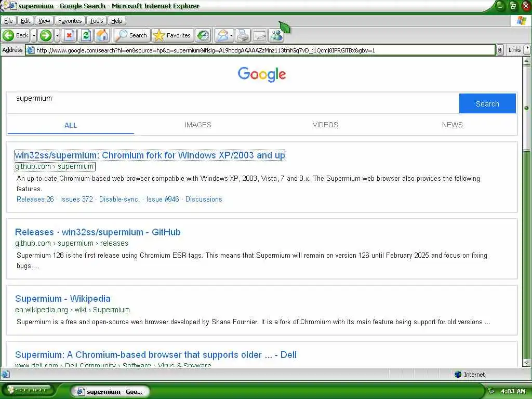532x399 pixels.
Task: Open Releases · win32ss/supermium - GitHub result
Action: pos(98,232)
